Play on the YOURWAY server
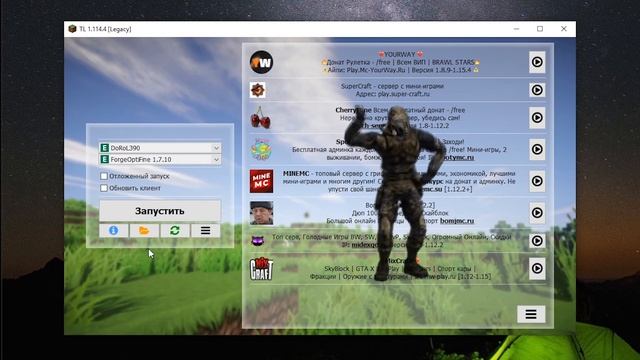The image size is (640, 360). pyautogui.click(x=537, y=62)
